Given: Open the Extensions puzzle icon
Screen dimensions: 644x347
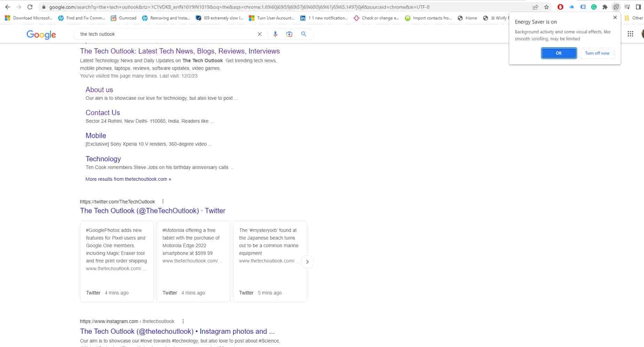Looking at the screenshot, I should pyautogui.click(x=605, y=7).
